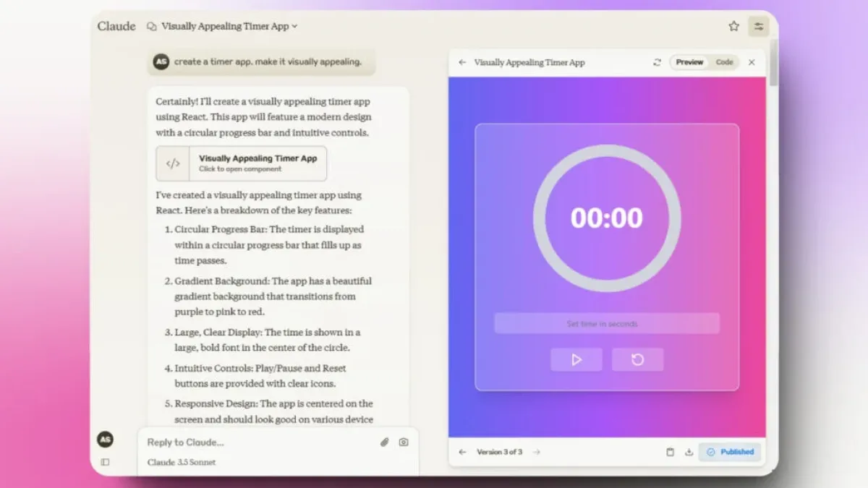Switch to the Code tab

click(x=724, y=62)
